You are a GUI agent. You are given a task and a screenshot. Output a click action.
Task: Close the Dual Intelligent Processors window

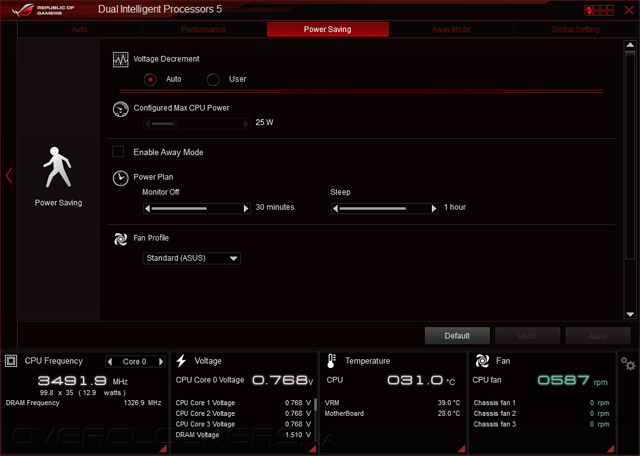click(629, 10)
